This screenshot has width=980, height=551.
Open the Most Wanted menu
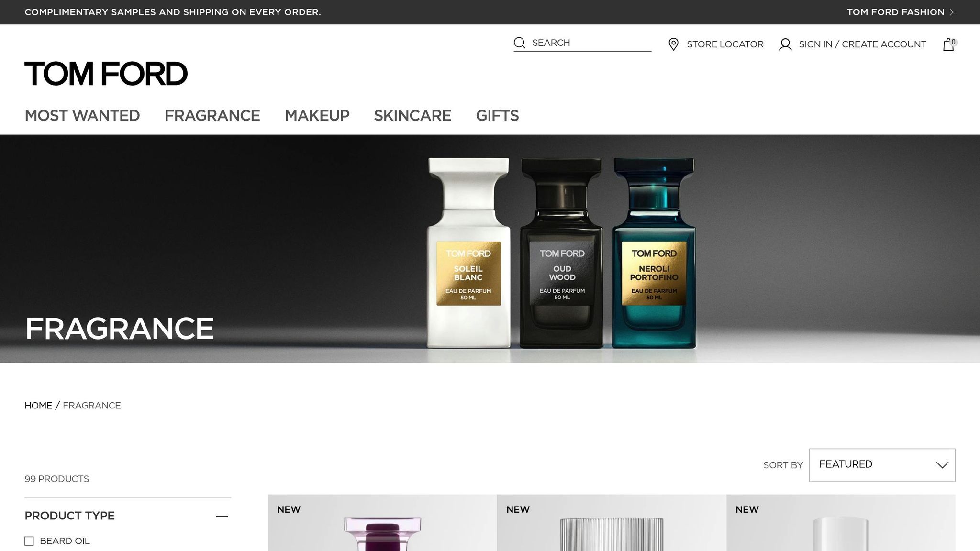pos(82,116)
